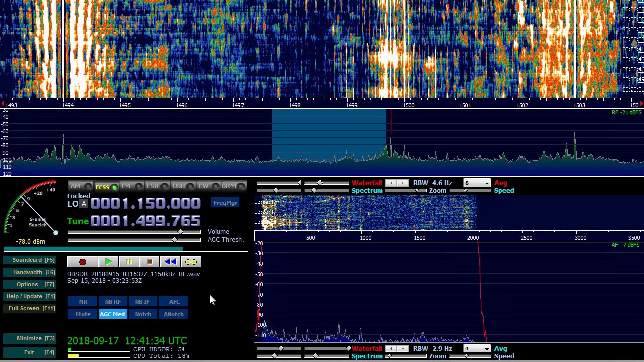This screenshot has height=362, width=644.
Task: Click the left arrow beside RF Waterfall
Action: (x=391, y=183)
